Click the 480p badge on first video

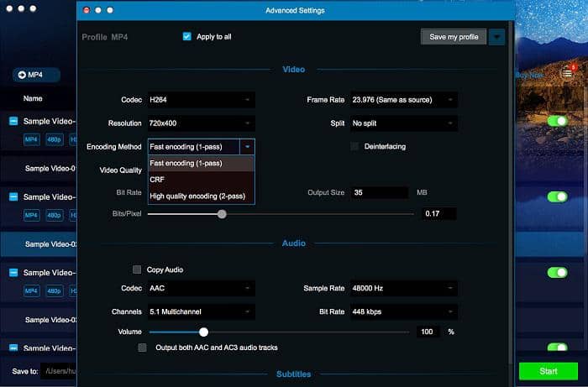(x=54, y=139)
